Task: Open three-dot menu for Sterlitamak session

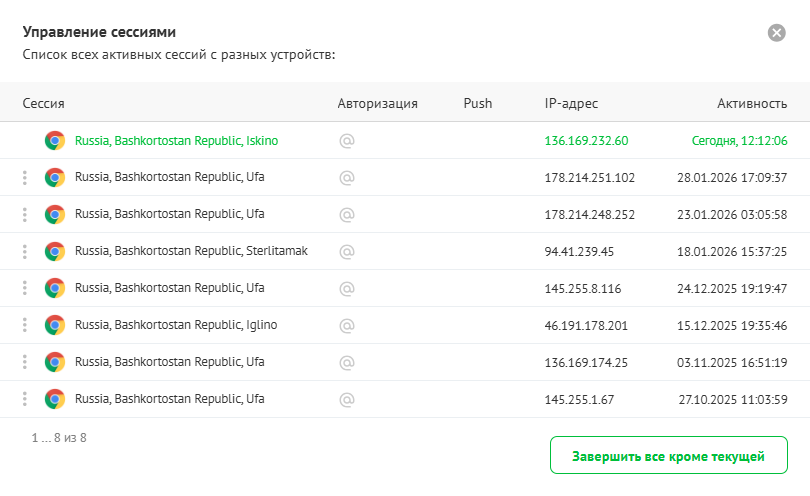Action: [24, 252]
